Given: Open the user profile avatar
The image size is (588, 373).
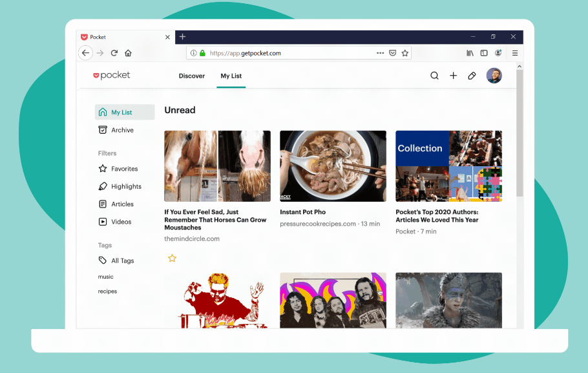Looking at the screenshot, I should 494,76.
